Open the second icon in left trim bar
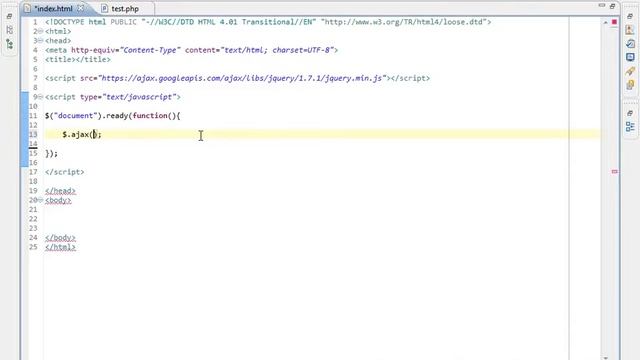 click(9, 30)
